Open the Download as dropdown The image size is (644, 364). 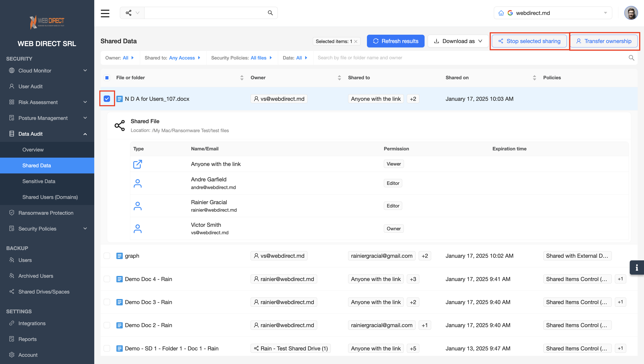pos(458,41)
